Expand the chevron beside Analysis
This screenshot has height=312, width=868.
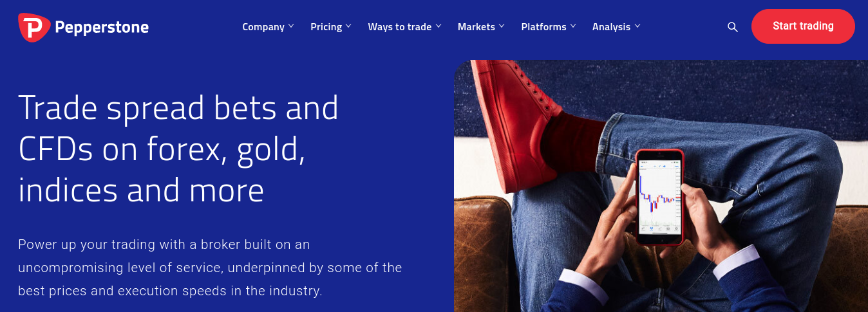pyautogui.click(x=637, y=26)
